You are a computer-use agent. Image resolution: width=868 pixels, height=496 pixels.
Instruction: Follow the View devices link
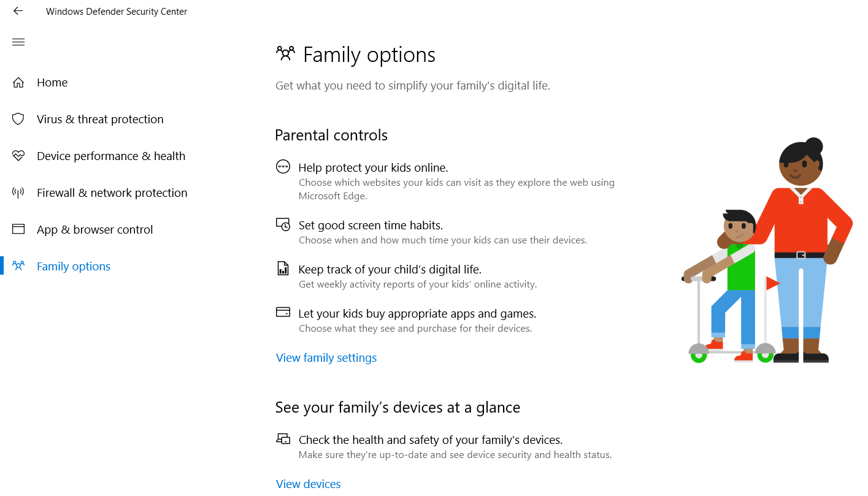click(308, 484)
